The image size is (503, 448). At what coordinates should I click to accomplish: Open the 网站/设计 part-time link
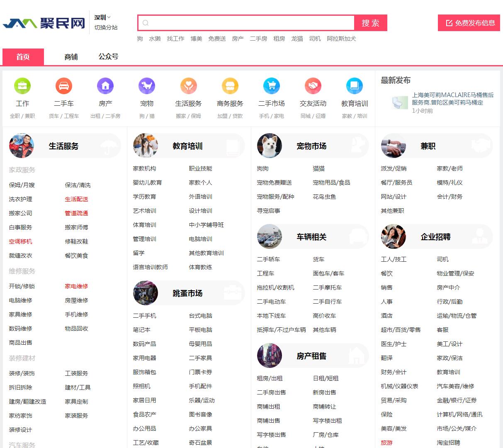click(394, 197)
